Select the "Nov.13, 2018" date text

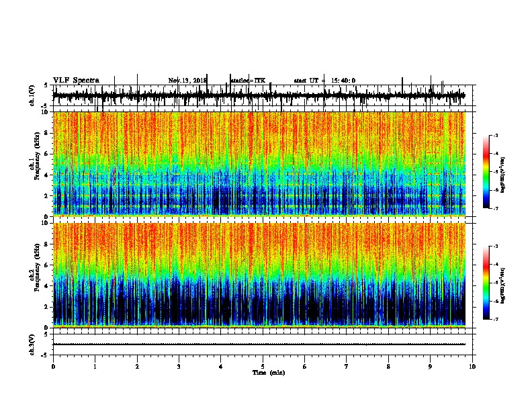(x=187, y=81)
